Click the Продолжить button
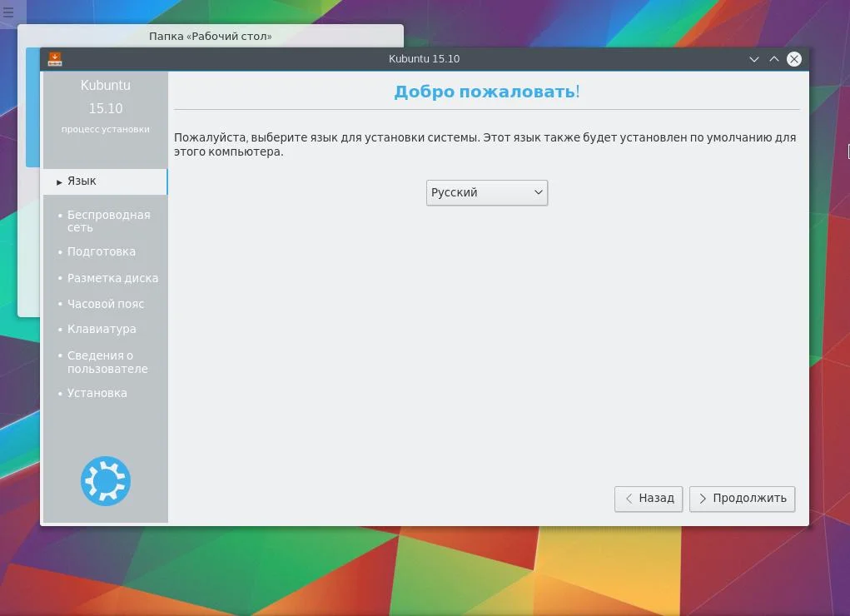850x616 pixels. [742, 499]
